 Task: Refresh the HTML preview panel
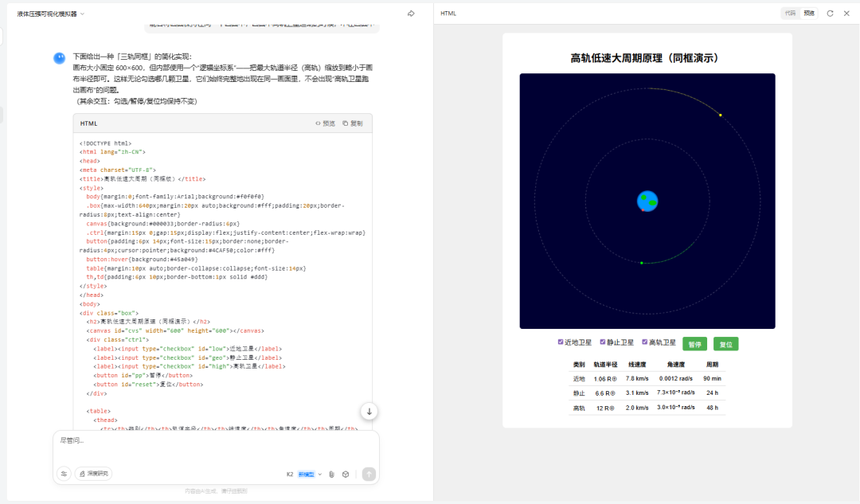831,14
